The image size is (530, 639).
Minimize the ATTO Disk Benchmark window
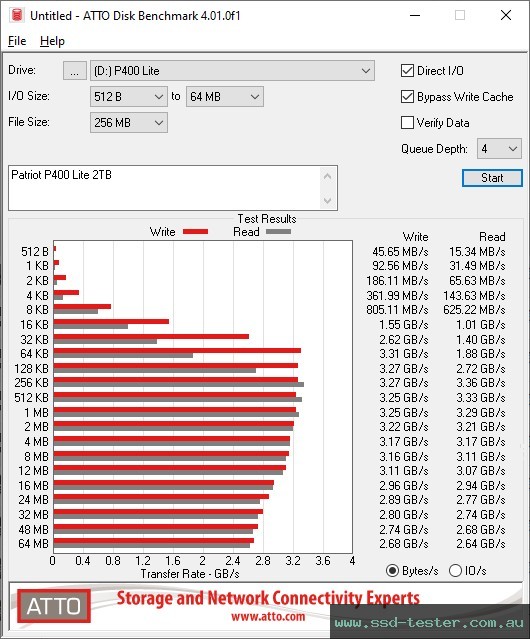point(415,15)
